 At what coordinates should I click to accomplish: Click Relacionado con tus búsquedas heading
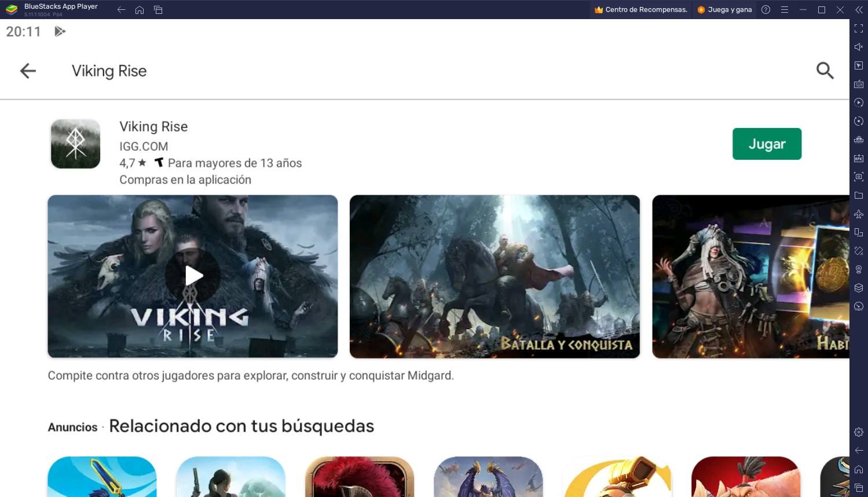click(241, 426)
